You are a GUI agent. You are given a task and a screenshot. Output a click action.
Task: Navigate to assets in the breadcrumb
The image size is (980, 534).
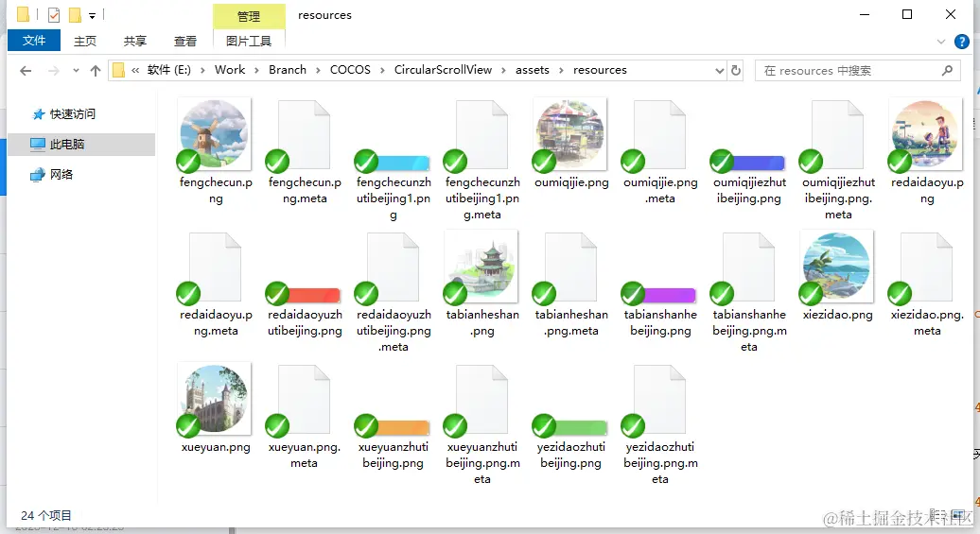coord(533,70)
